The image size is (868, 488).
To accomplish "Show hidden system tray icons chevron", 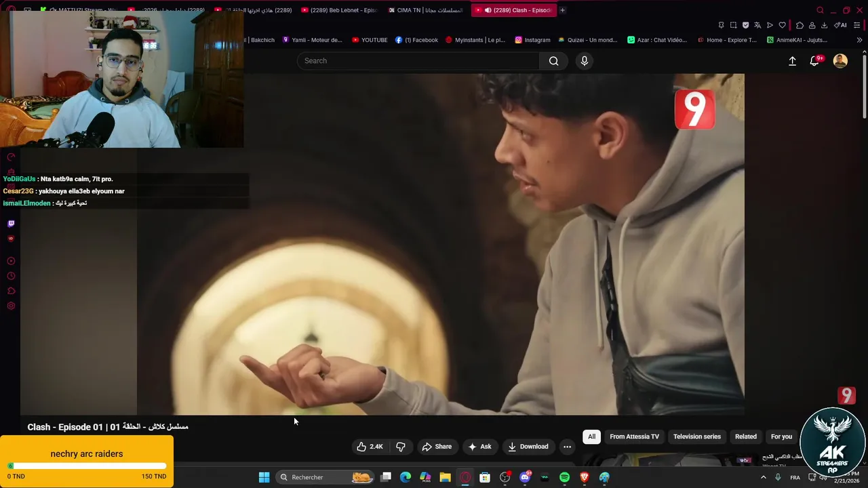I will tap(763, 477).
